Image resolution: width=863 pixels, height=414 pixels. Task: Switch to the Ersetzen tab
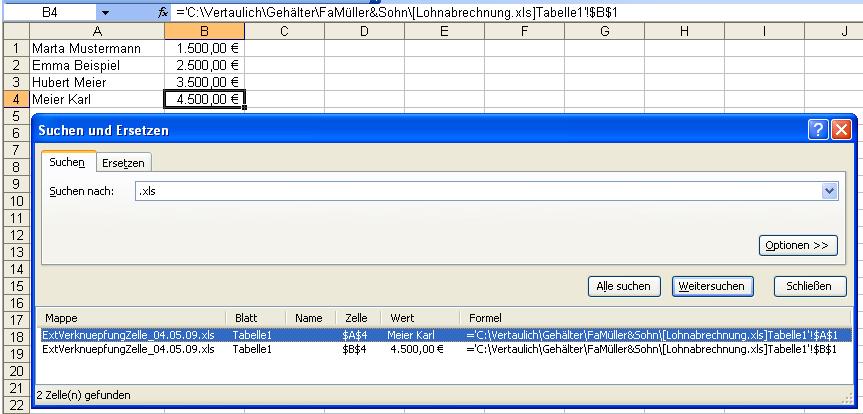[x=123, y=162]
